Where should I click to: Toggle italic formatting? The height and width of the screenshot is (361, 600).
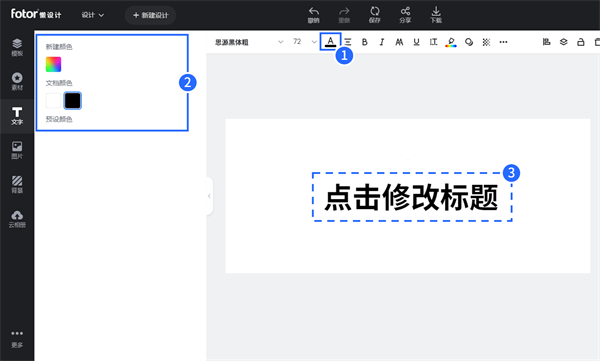tap(382, 42)
